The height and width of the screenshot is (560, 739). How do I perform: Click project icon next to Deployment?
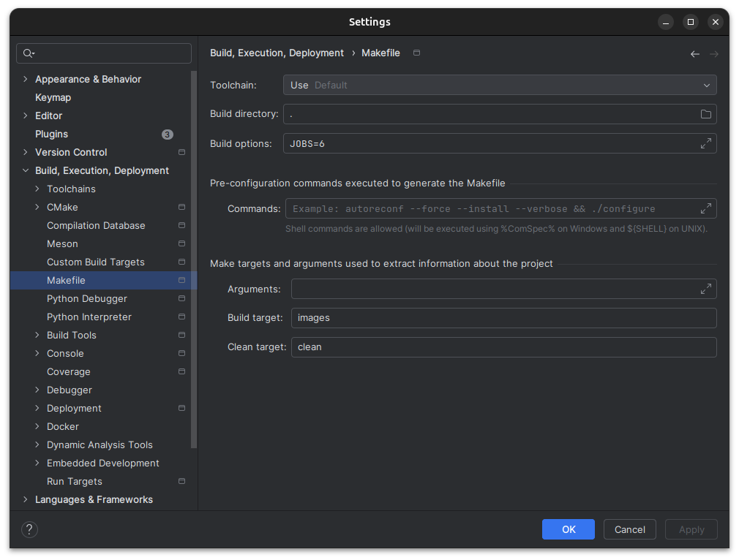[x=181, y=408]
